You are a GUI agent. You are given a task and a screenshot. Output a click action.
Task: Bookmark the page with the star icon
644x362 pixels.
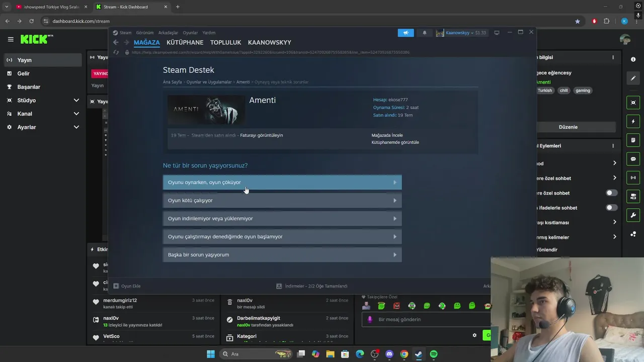(x=578, y=21)
